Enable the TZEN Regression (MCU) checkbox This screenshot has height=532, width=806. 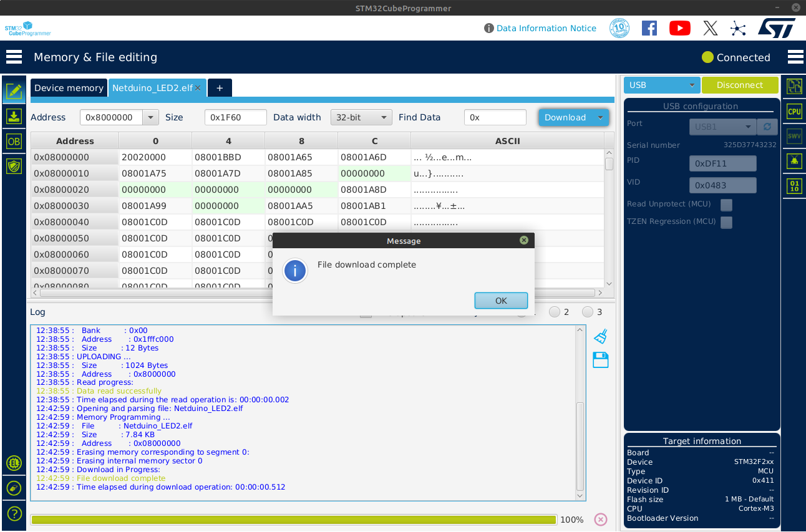726,222
